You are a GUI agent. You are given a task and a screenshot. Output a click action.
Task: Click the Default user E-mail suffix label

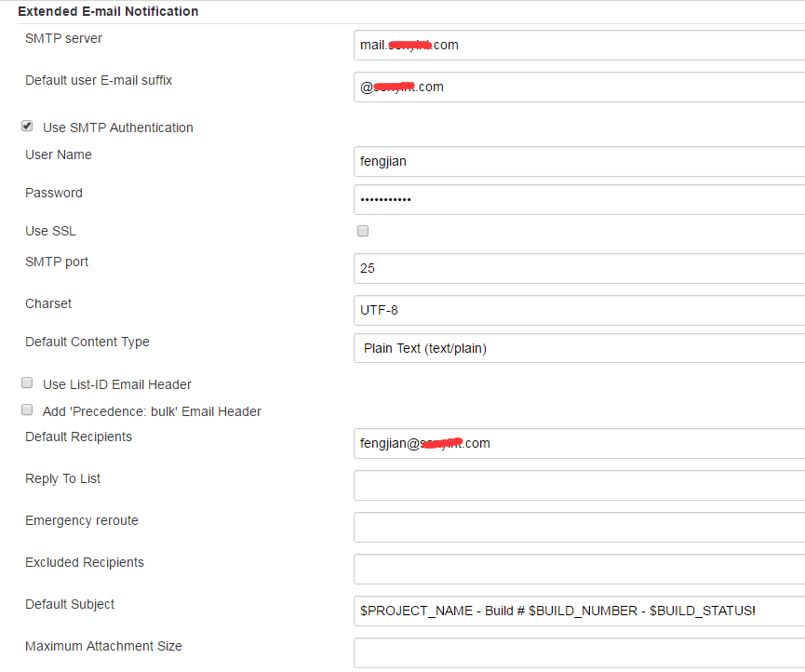click(99, 81)
